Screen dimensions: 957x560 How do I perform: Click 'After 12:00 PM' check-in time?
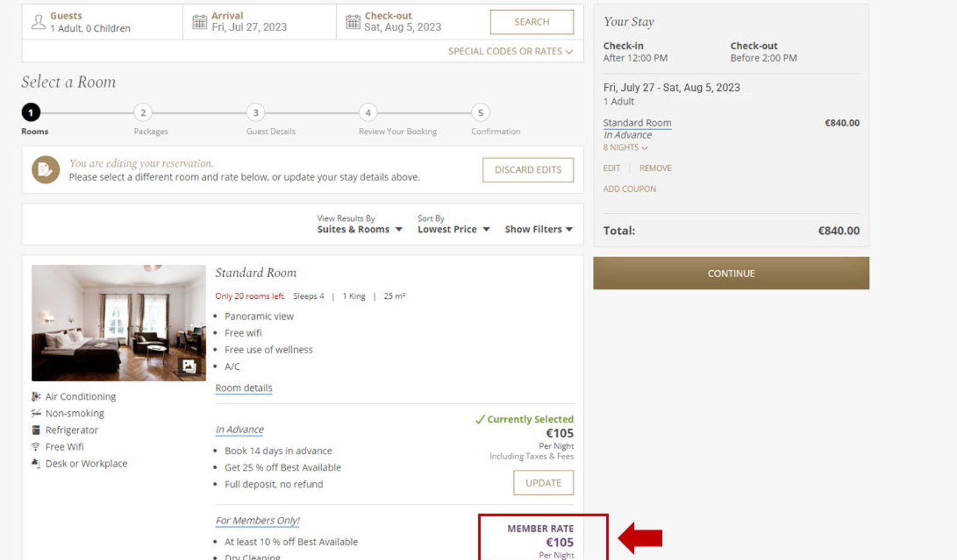tap(635, 58)
